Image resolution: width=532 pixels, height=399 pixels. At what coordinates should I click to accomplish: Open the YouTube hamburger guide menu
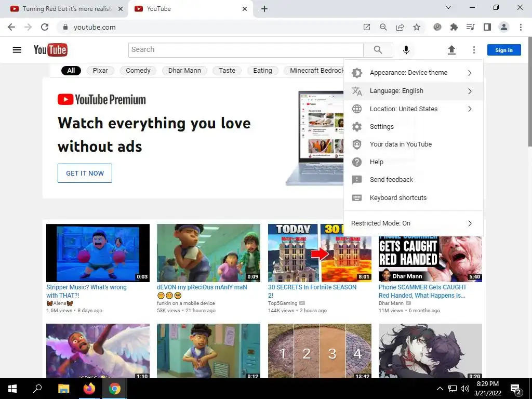point(17,50)
